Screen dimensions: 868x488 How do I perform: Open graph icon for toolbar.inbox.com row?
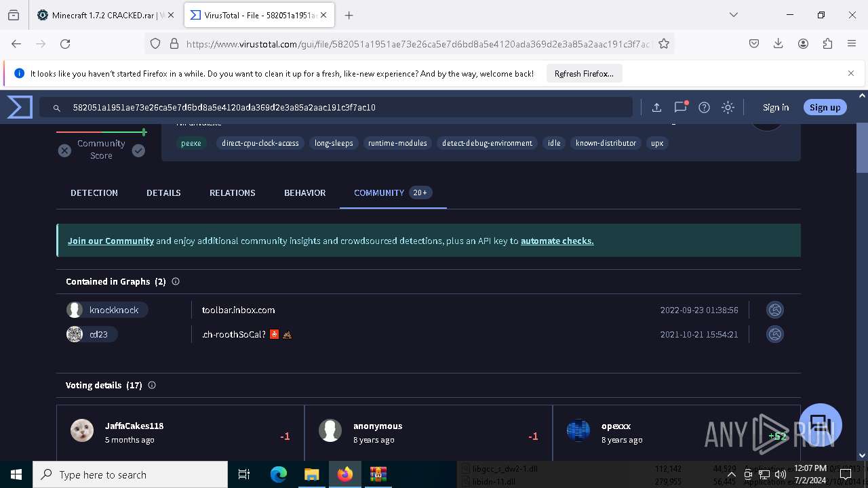(774, 310)
